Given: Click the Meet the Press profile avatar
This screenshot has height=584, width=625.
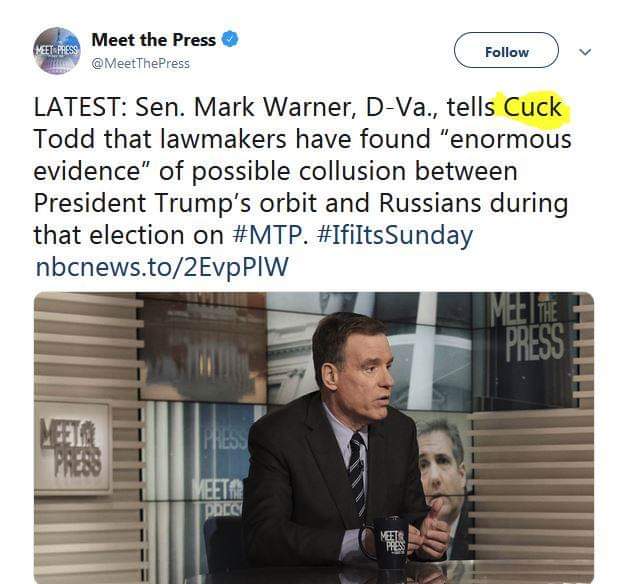Looking at the screenshot, I should click(57, 50).
